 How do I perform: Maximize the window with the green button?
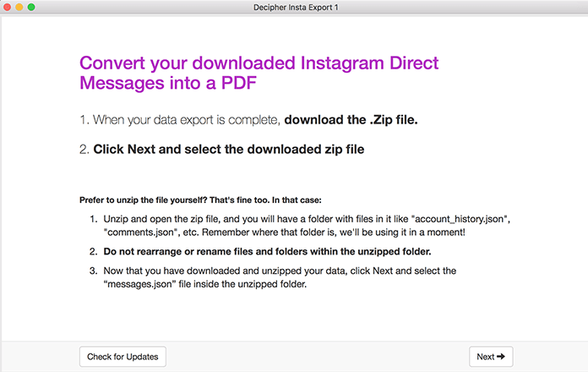point(31,7)
